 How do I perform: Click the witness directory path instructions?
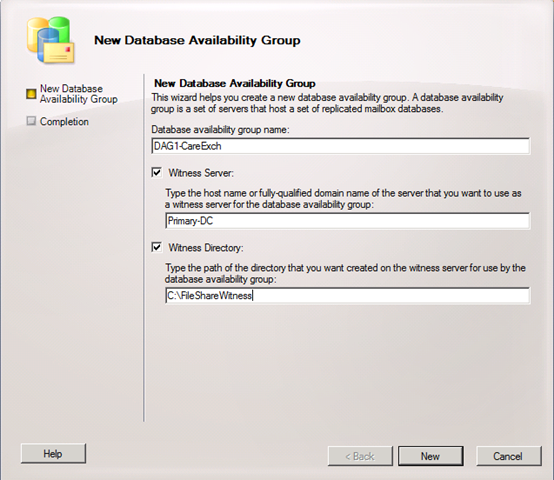345,273
